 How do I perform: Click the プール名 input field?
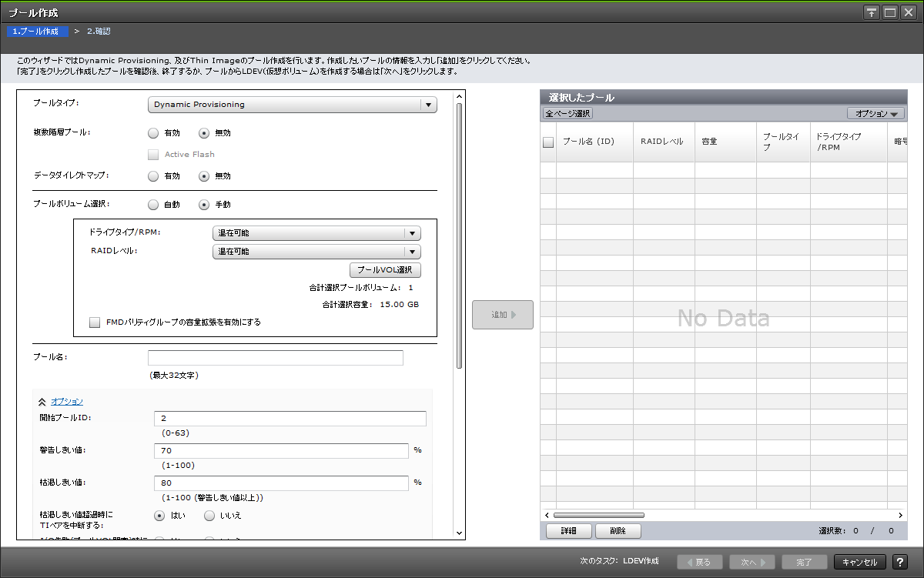(x=275, y=357)
